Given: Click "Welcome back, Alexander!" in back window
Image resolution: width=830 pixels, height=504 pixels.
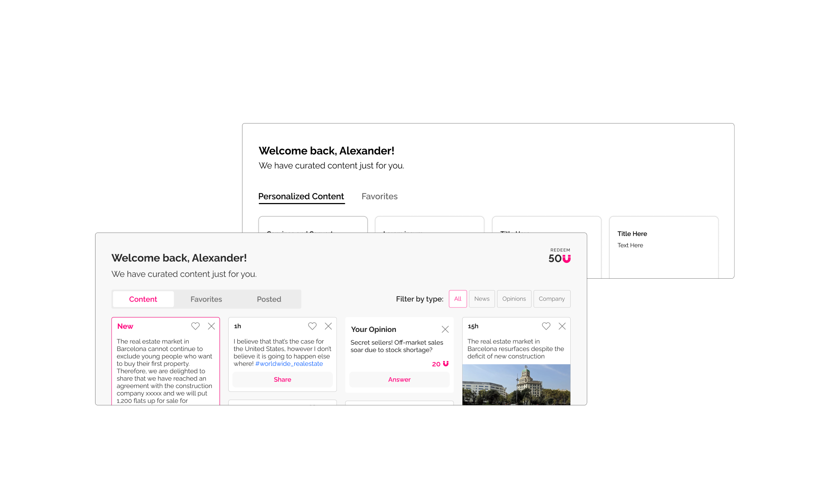Looking at the screenshot, I should pos(326,151).
